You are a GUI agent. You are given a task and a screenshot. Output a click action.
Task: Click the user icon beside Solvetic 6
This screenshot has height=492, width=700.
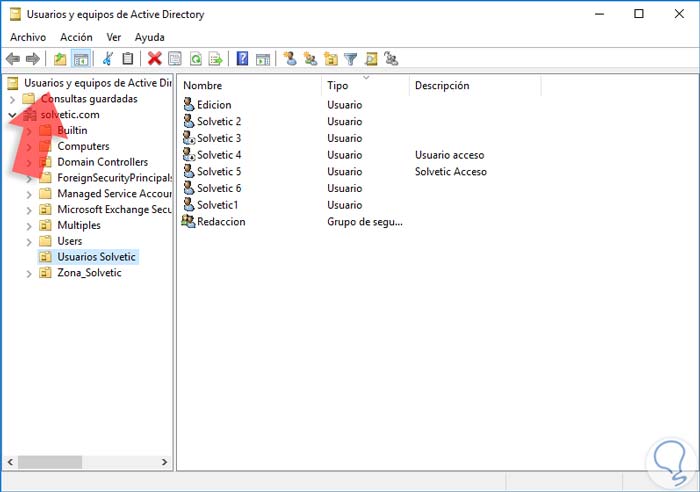(x=189, y=188)
